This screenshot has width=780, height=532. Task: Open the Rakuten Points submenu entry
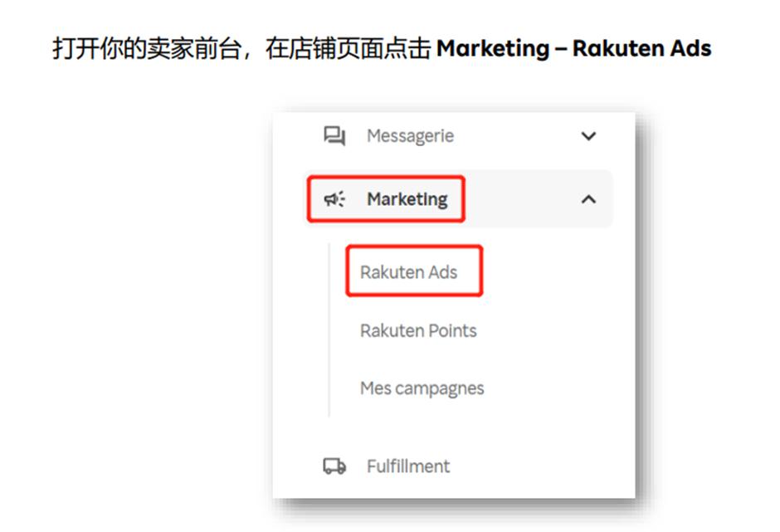pyautogui.click(x=418, y=330)
